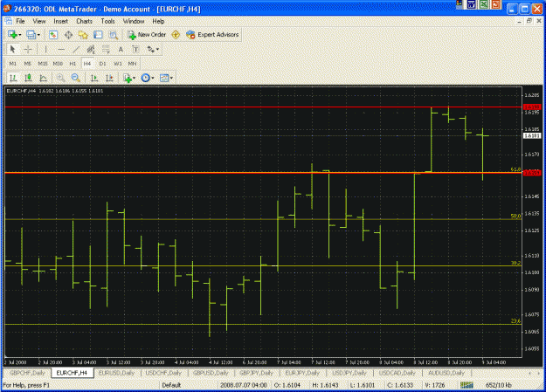Toggle chart auto scroll icon

[94, 78]
